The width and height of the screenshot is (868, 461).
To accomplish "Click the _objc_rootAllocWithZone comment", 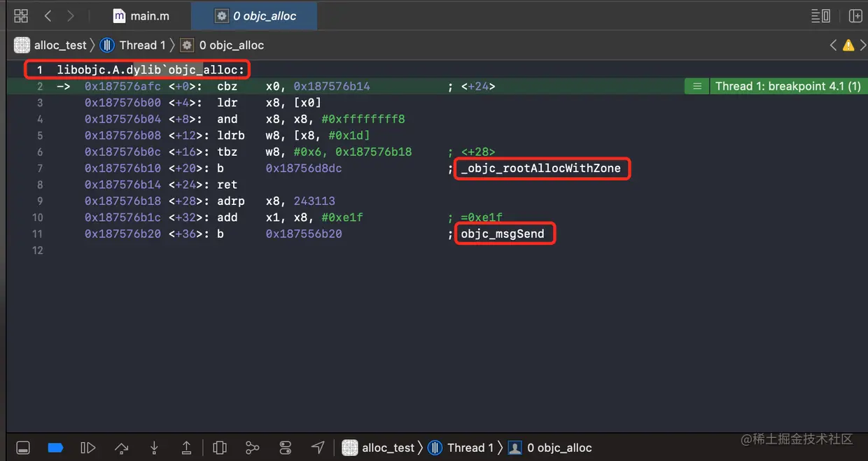I will click(540, 169).
